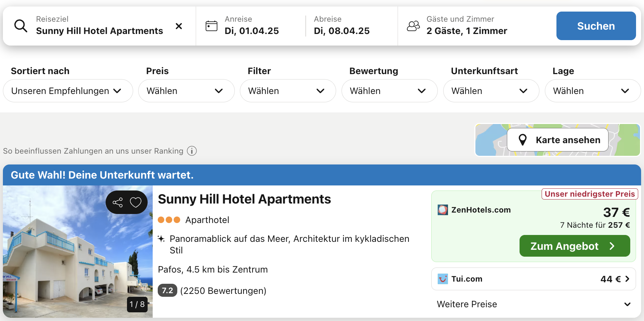
Task: Open the Unterkunftsart dropdown
Action: click(491, 91)
